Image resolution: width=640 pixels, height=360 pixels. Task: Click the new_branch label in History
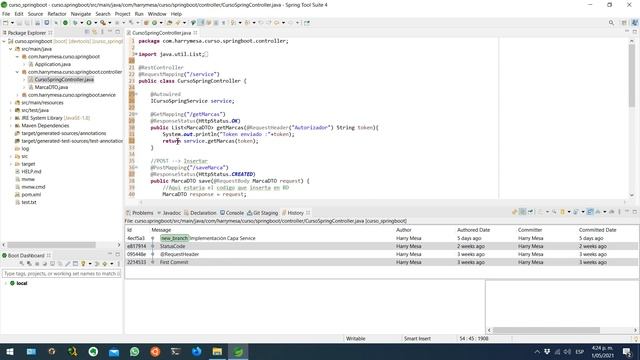tap(174, 238)
